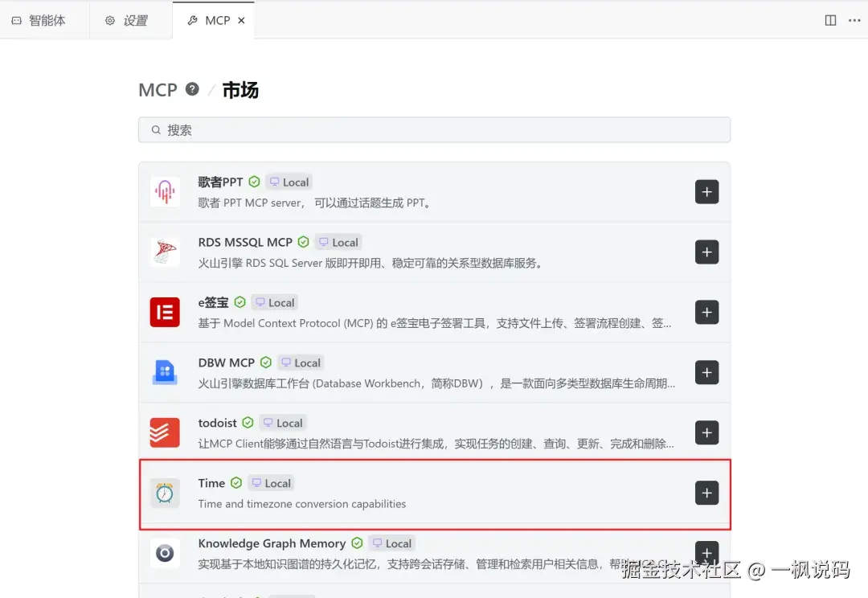This screenshot has height=598, width=868.
Task: Open the Time alarm clock icon
Action: tap(165, 494)
